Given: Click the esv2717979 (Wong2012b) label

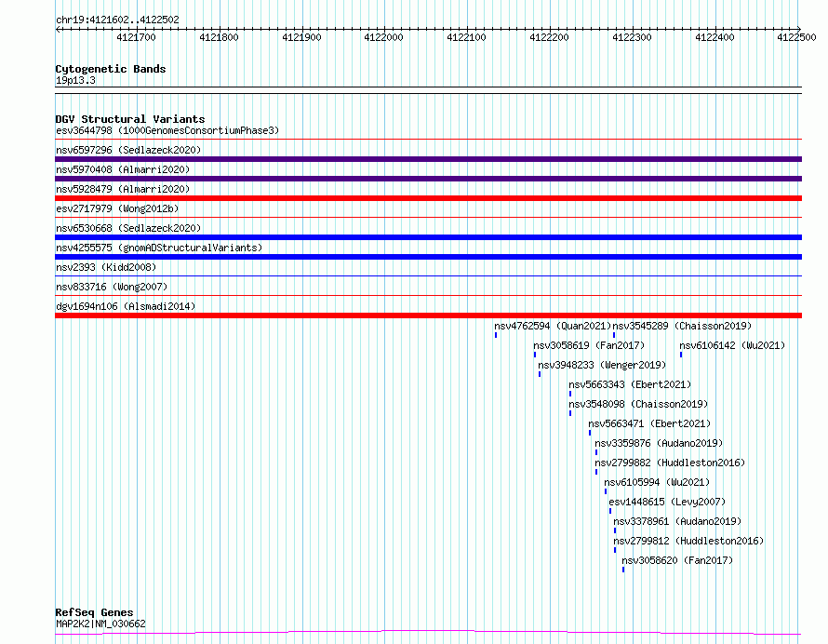Looking at the screenshot, I should [117, 208].
